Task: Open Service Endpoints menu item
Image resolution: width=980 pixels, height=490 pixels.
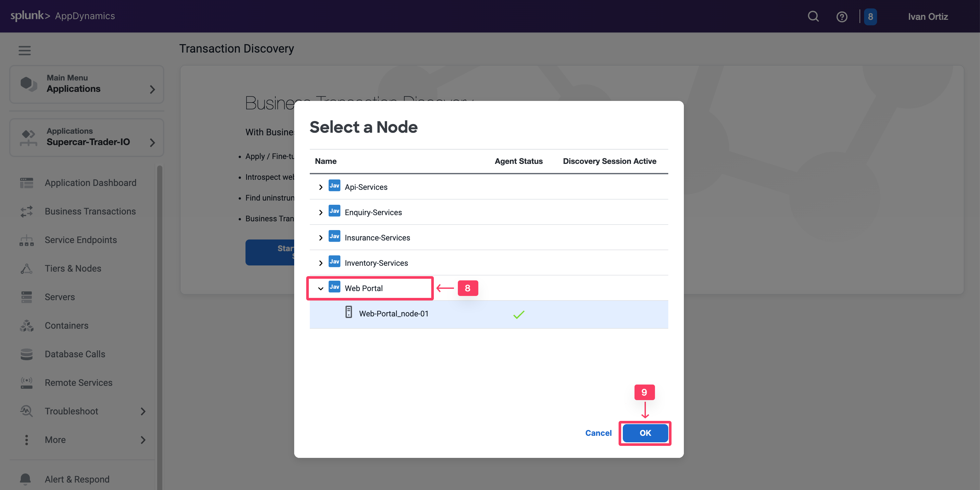Action: tap(81, 240)
